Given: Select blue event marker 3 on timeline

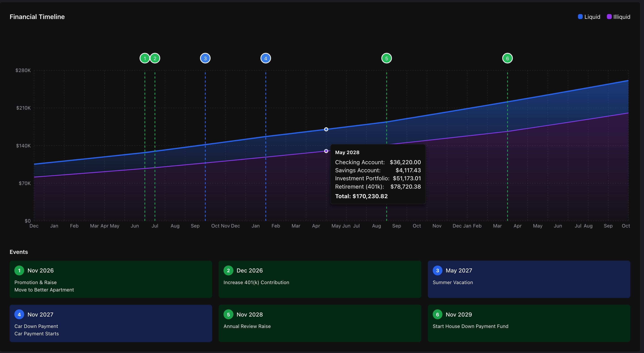Looking at the screenshot, I should 205,58.
